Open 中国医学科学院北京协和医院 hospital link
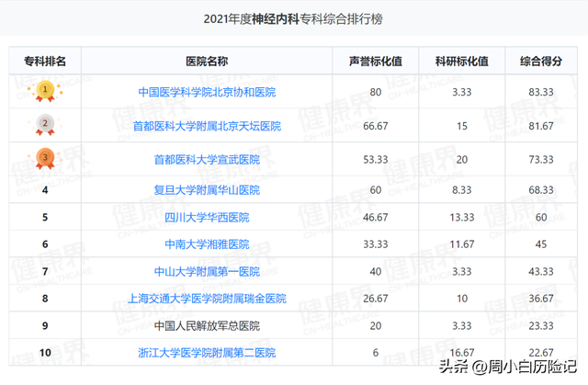This screenshot has width=588, height=385. (x=207, y=92)
